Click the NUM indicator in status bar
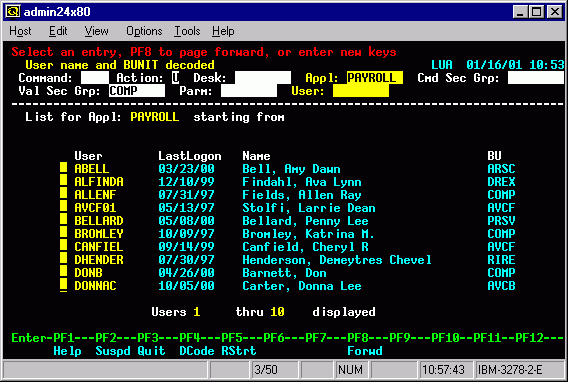 [350, 370]
